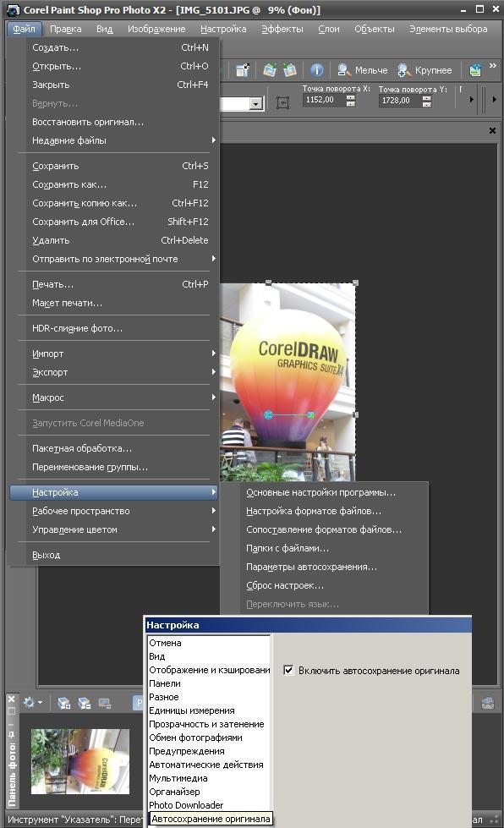The height and width of the screenshot is (828, 504).
Task: Select Сохранить как… menu entry
Action: [x=114, y=184]
